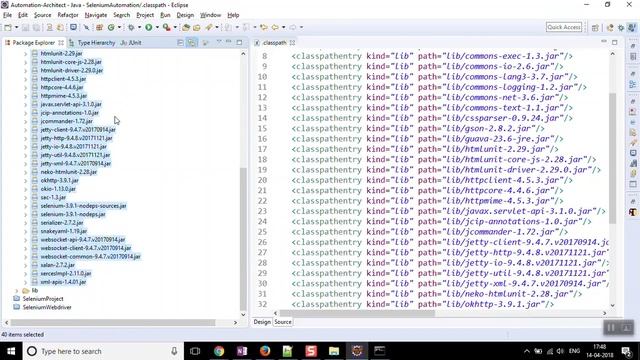Click the Save All toolbar icon

36,27
